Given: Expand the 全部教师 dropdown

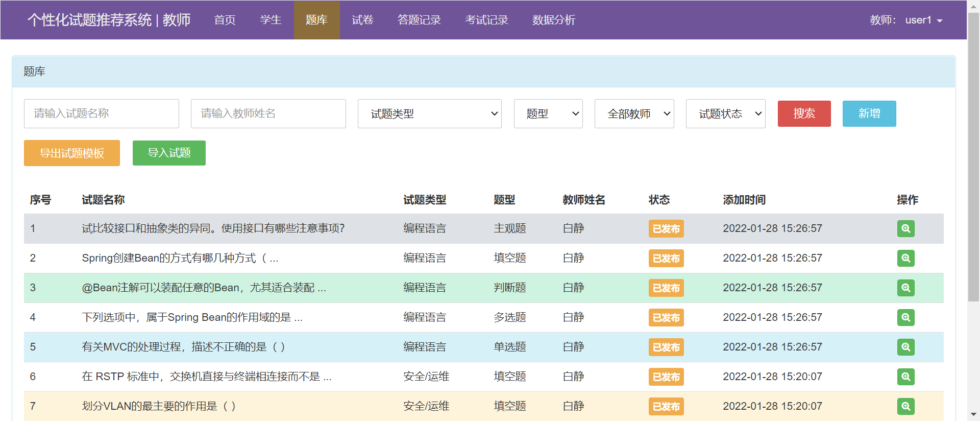Looking at the screenshot, I should (634, 113).
